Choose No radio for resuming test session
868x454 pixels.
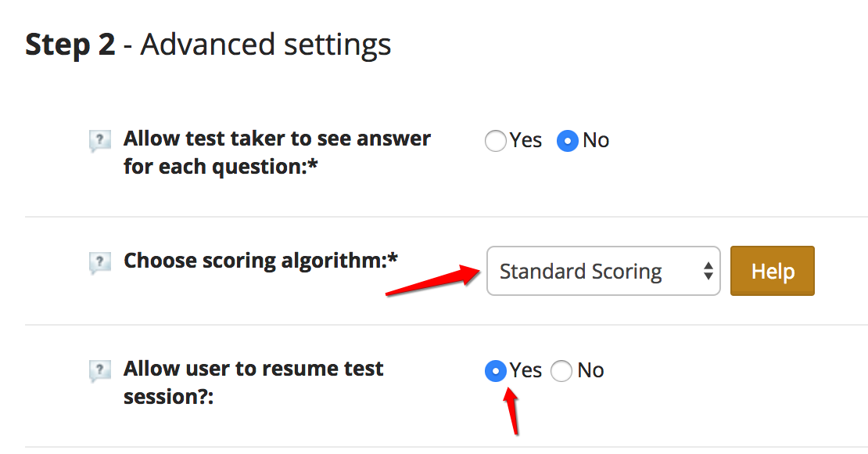[x=561, y=371]
